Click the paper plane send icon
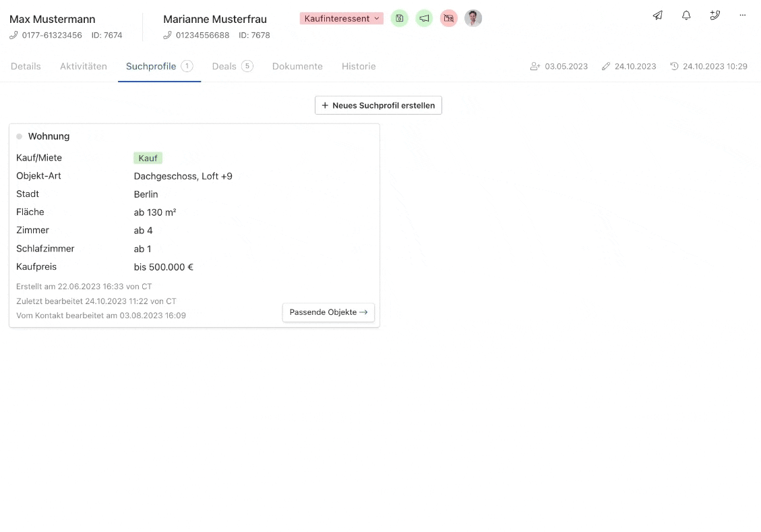Viewport: 761px width, 532px height. (658, 16)
